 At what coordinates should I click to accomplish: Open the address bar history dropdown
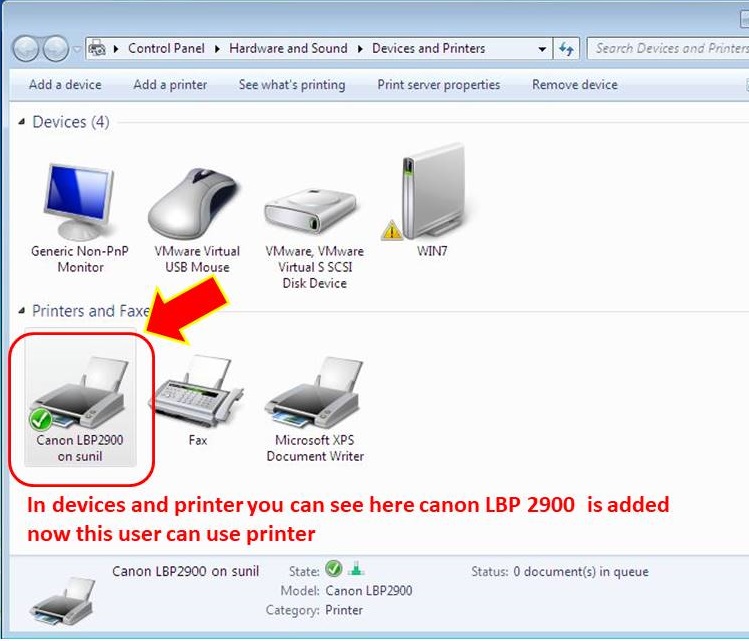tap(542, 49)
